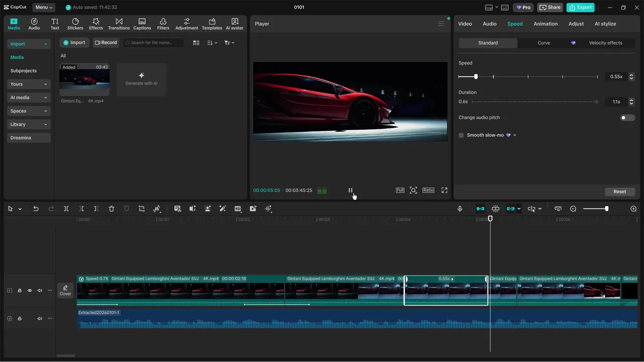
Task: Open the Menu dropdown
Action: (44, 7)
